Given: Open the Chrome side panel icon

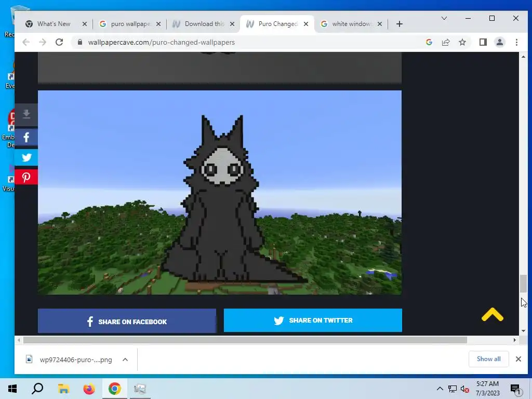Looking at the screenshot, I should coord(483,42).
